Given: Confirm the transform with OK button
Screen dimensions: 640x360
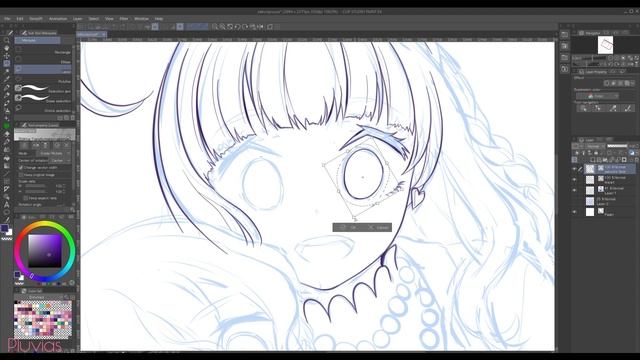Looking at the screenshot, I should (349, 227).
